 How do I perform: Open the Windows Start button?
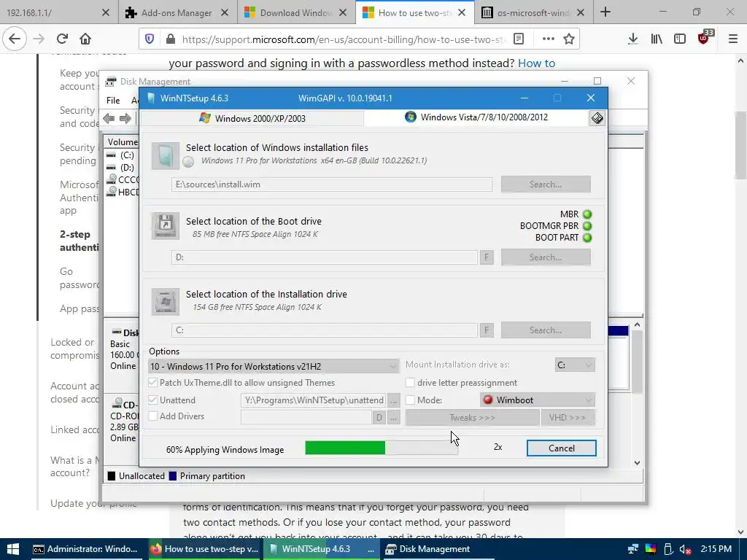click(x=13, y=549)
